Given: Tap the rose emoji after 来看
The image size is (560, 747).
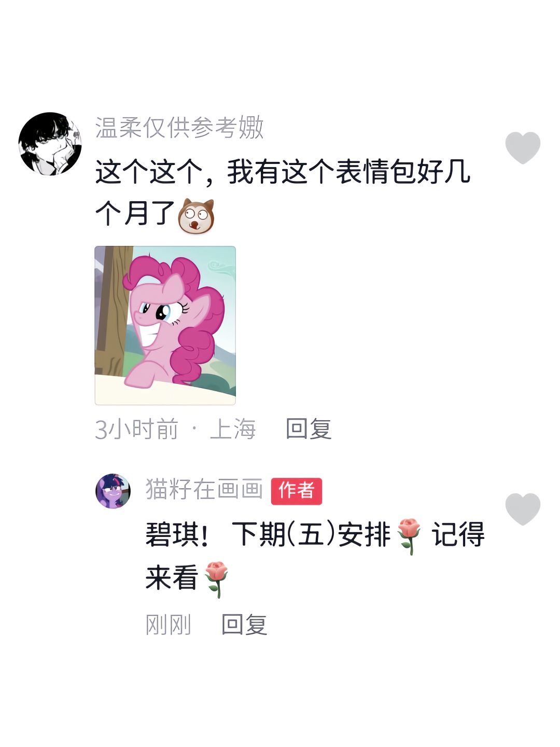Looking at the screenshot, I should [216, 579].
